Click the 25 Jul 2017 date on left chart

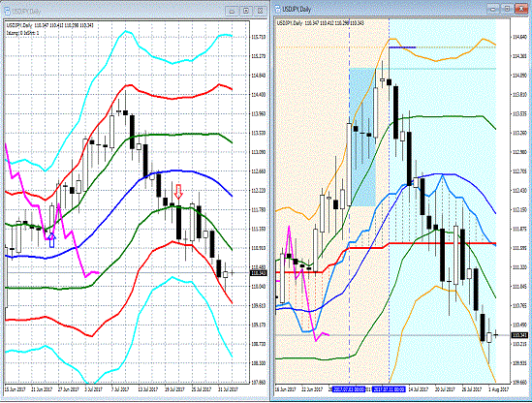[x=202, y=389]
